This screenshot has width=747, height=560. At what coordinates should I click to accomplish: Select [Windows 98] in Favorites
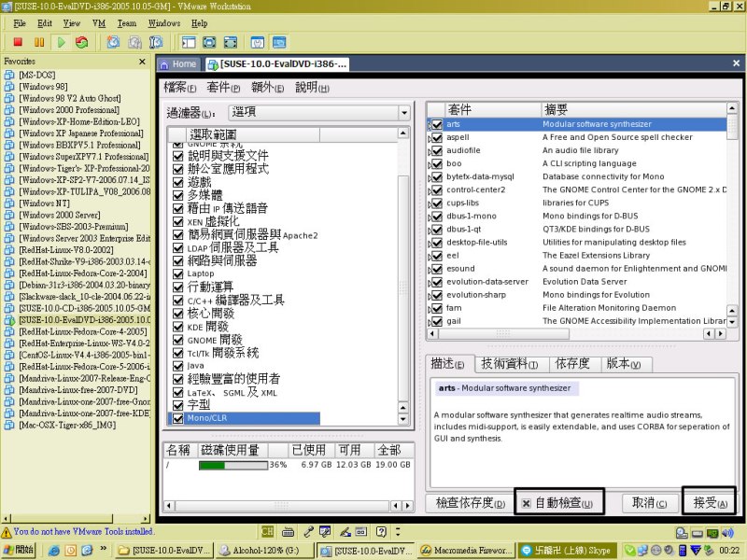(43, 87)
